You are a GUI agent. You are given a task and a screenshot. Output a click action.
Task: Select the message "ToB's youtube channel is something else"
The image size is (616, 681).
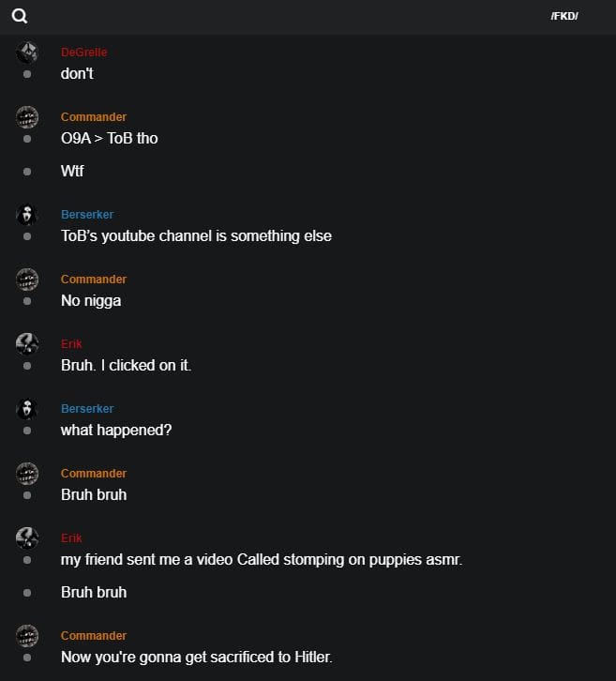point(196,236)
